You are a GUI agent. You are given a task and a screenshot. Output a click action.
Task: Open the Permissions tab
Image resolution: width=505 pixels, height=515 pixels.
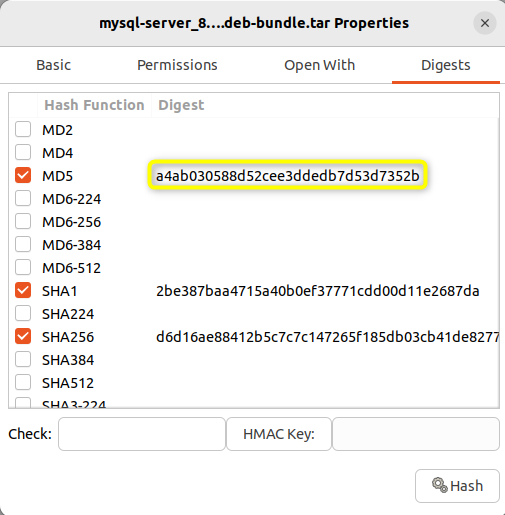(x=177, y=65)
